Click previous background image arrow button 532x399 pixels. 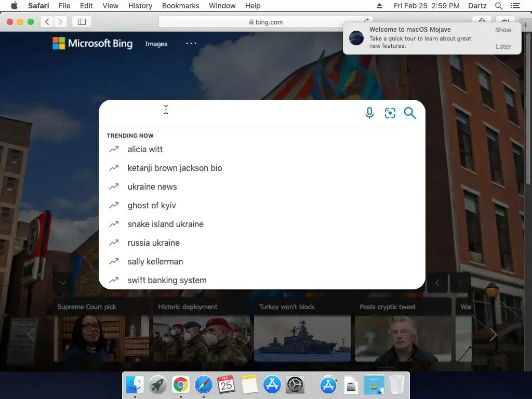pyautogui.click(x=437, y=283)
